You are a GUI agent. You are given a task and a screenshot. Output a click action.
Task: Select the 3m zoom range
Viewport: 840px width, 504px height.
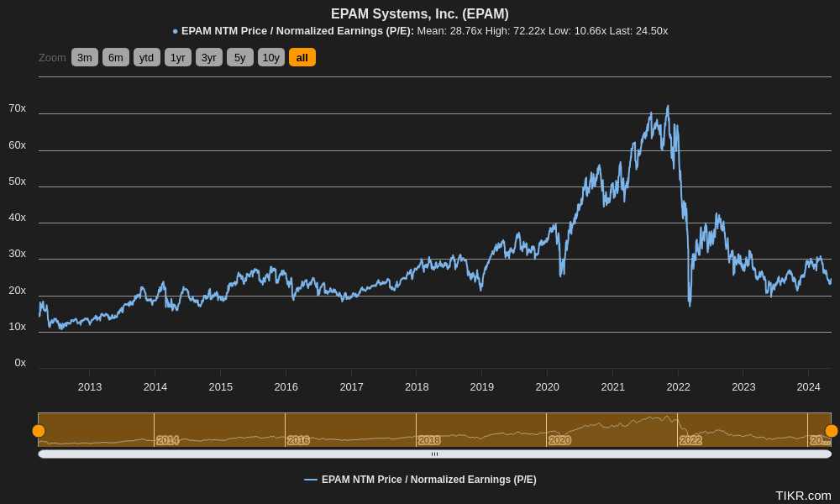(84, 57)
